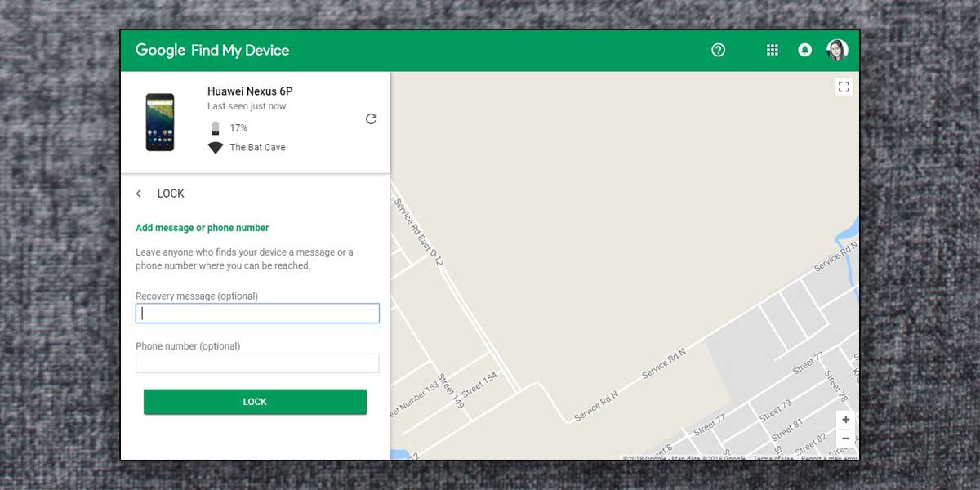Screen dimensions: 980x490
Task: Toggle fullscreen map view
Action: (x=844, y=87)
